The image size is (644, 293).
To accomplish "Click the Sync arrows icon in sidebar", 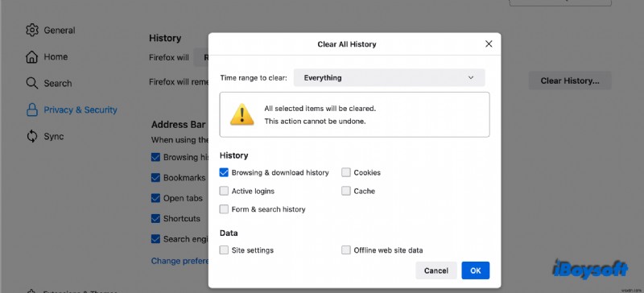I will click(x=32, y=136).
